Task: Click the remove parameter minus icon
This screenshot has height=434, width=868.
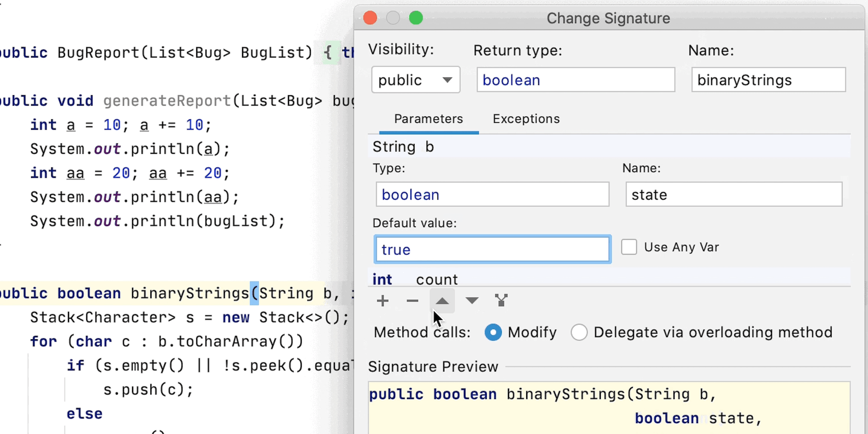Action: click(x=412, y=301)
